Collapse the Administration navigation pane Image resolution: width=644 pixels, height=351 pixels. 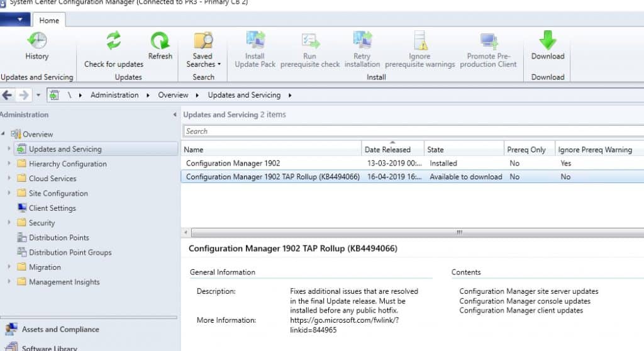pyautogui.click(x=175, y=114)
